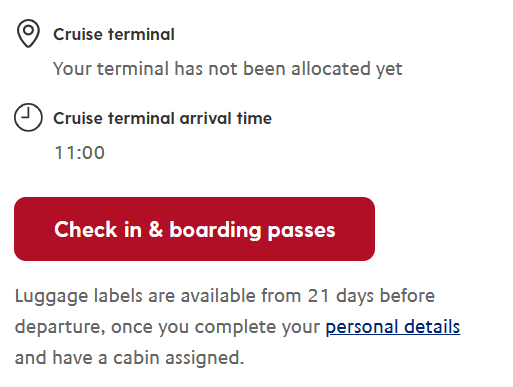
Task: Open Check in & boarding passes
Action: [194, 229]
